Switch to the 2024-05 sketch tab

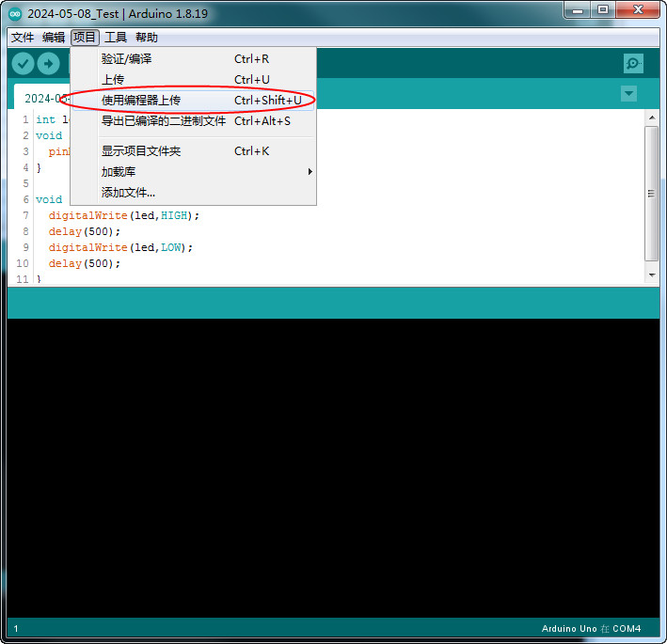[x=42, y=97]
